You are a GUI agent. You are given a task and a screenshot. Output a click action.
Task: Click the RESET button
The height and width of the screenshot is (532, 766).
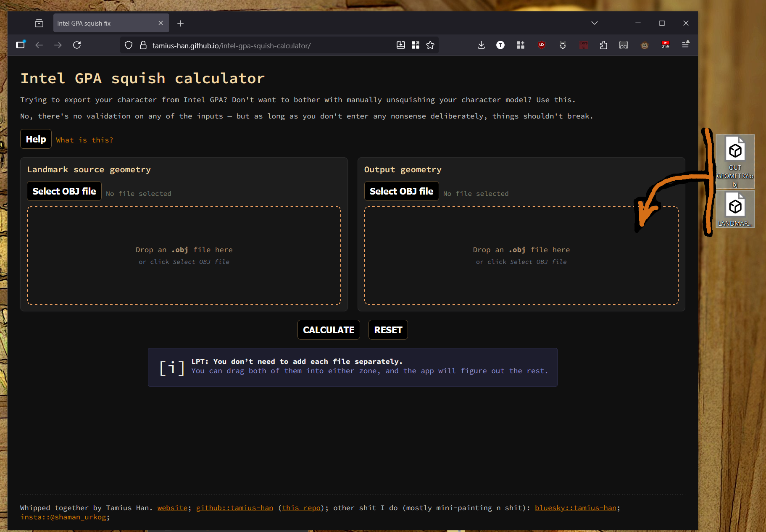pos(388,330)
